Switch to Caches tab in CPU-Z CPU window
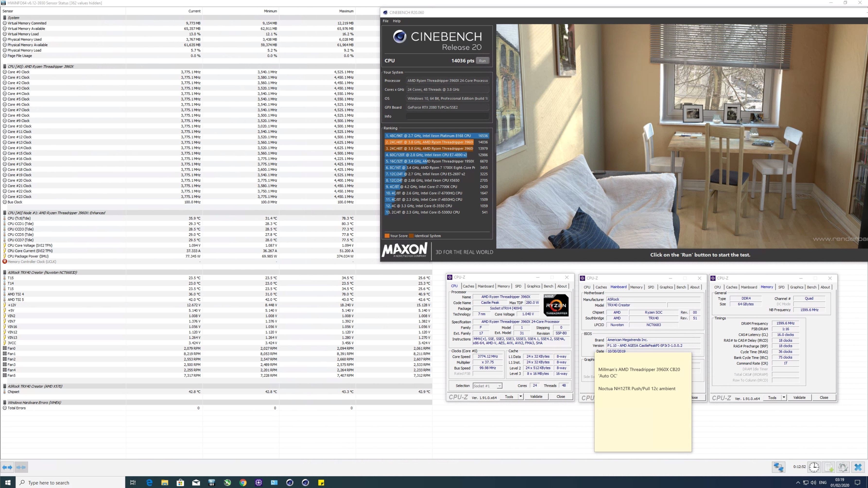The image size is (868, 488). [x=468, y=286]
